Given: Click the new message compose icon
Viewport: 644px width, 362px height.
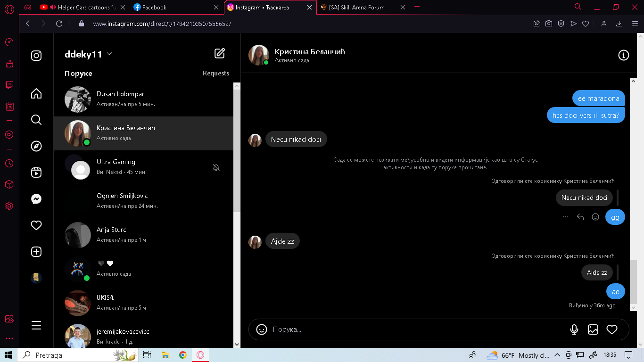Looking at the screenshot, I should pyautogui.click(x=220, y=53).
